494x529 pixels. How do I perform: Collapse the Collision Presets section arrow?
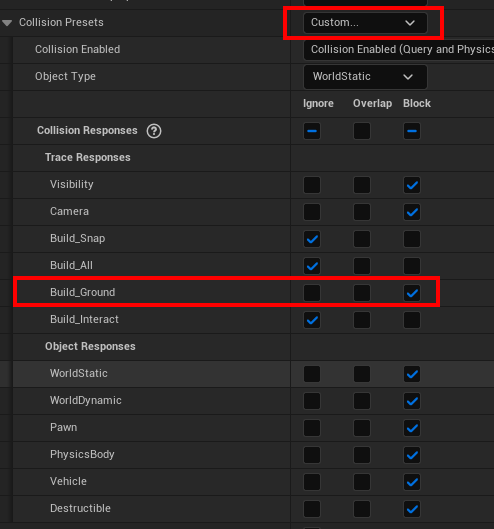(x=7, y=23)
